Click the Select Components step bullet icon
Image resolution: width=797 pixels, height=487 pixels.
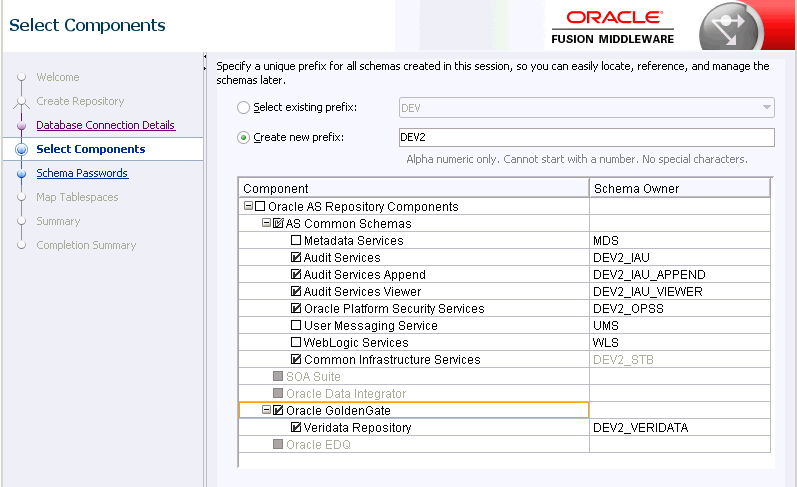(x=21, y=149)
